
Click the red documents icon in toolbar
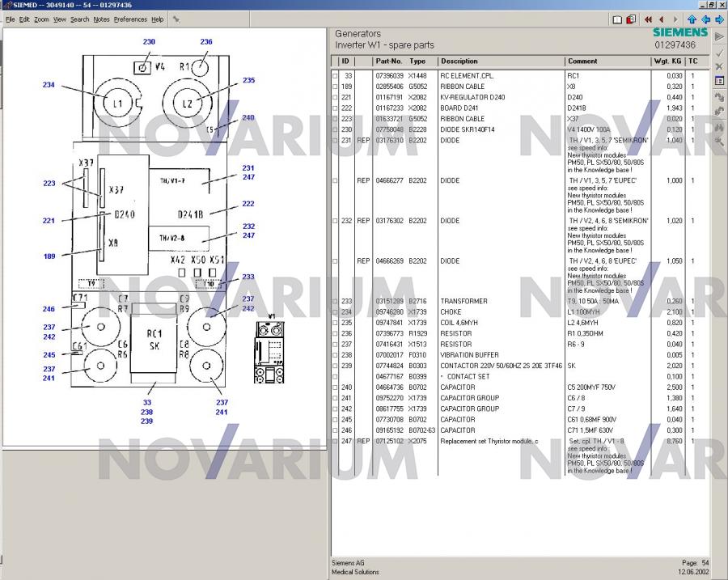coord(629,19)
